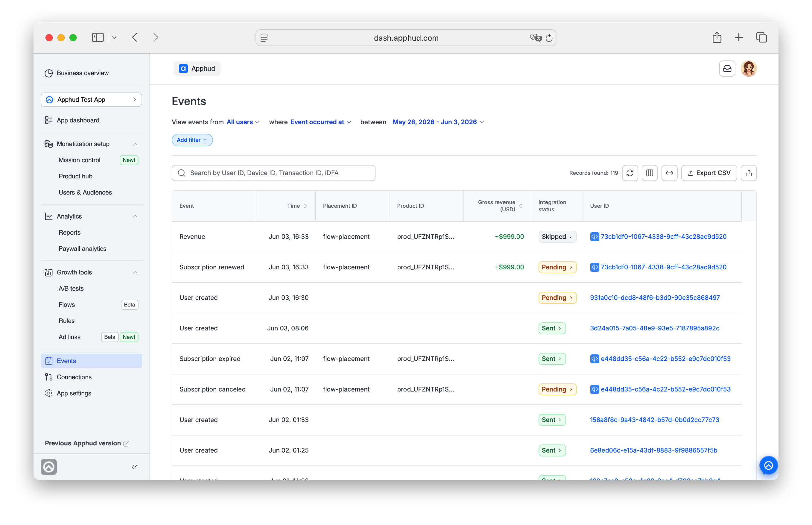
Task: Refresh the events table
Action: [x=630, y=173]
